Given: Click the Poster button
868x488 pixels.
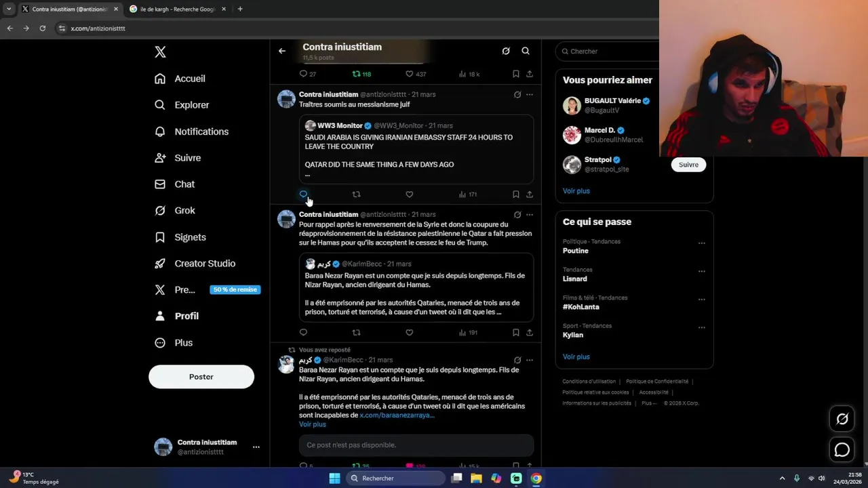Looking at the screenshot, I should 201,377.
